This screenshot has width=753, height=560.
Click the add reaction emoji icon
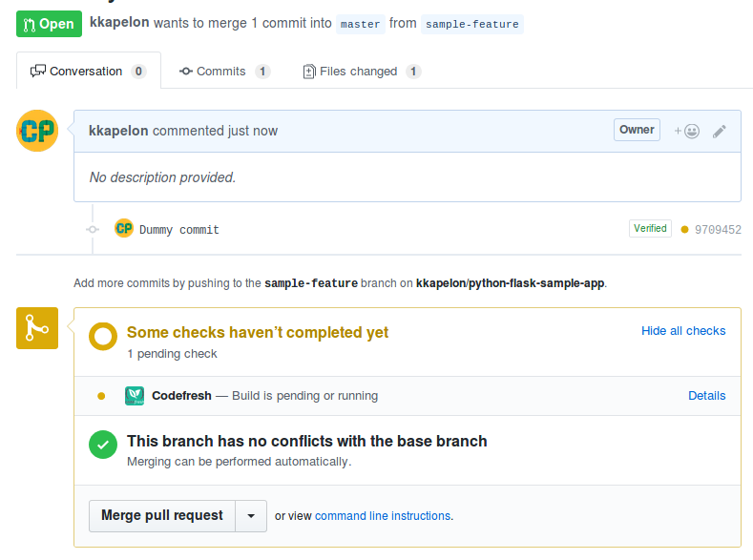click(x=687, y=131)
